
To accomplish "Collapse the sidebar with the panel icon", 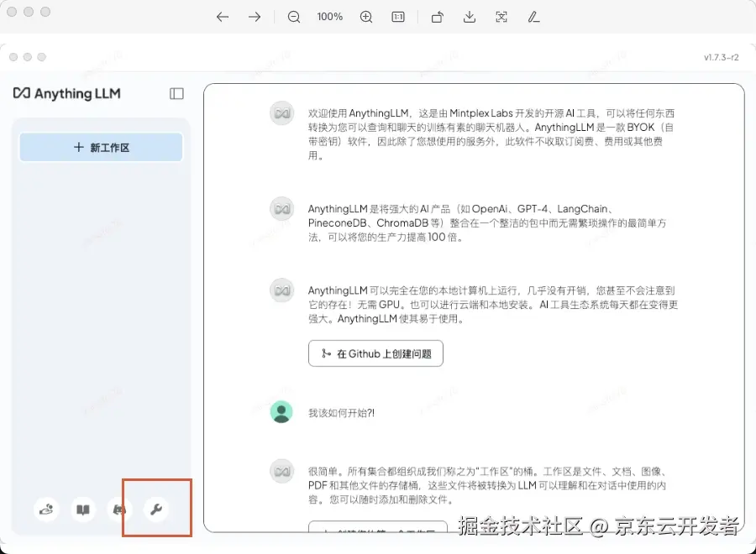I will (x=176, y=93).
